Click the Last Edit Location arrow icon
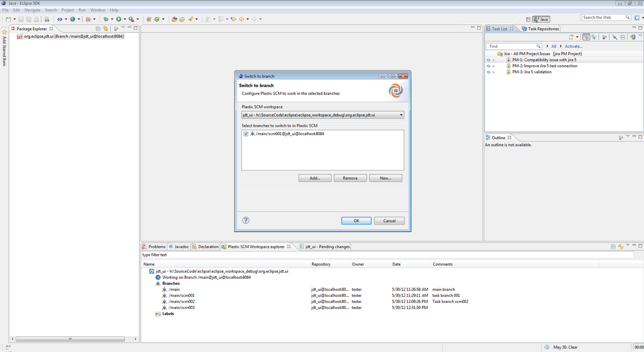The width and height of the screenshot is (644, 352). point(233,19)
